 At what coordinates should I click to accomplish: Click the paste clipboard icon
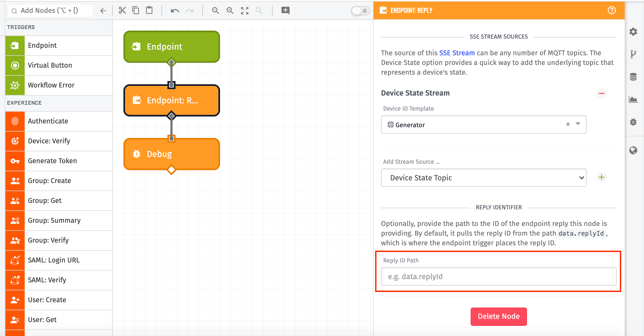coord(149,10)
